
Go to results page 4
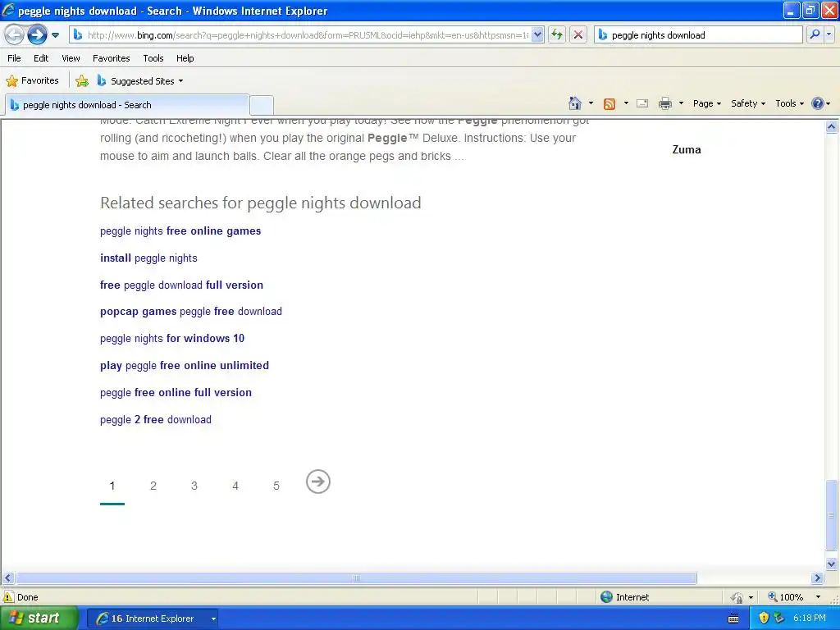pyautogui.click(x=235, y=486)
